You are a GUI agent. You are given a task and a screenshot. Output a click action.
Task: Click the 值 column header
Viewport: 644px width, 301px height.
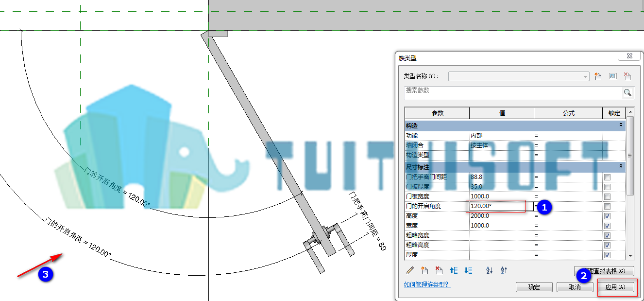coord(502,113)
